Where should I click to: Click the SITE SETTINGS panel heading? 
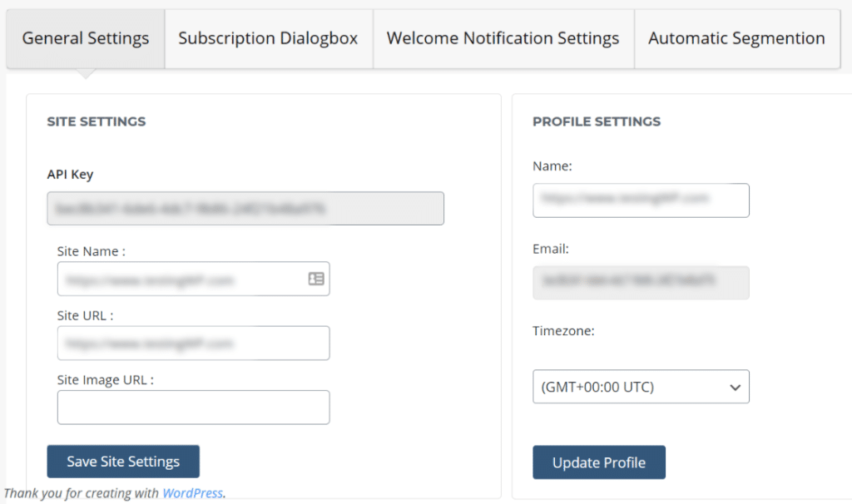click(x=97, y=121)
